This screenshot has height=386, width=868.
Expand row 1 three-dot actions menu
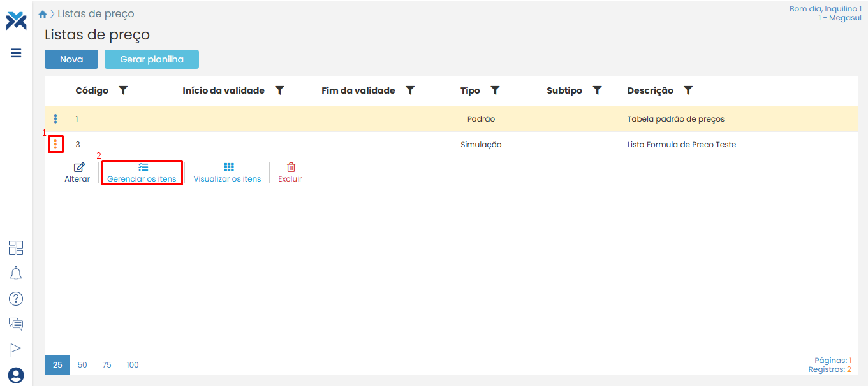click(x=55, y=118)
